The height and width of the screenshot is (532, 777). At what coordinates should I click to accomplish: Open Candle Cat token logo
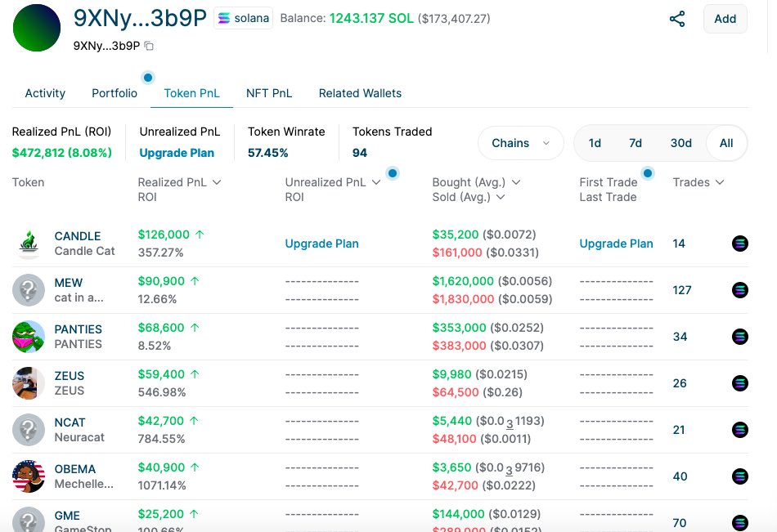[x=29, y=244]
